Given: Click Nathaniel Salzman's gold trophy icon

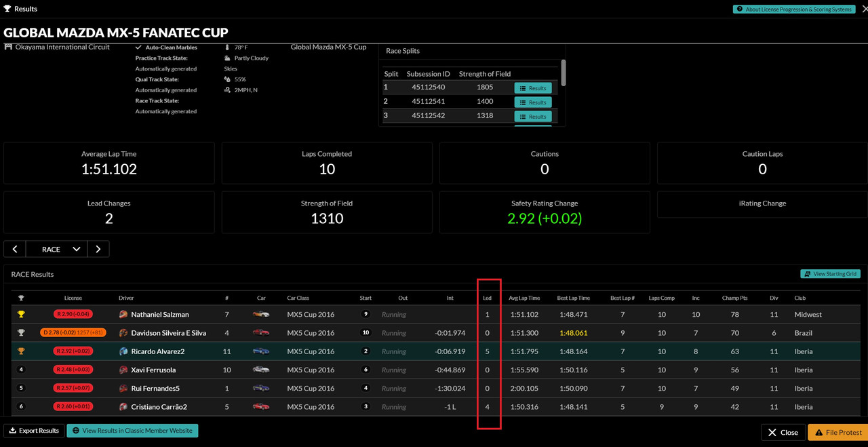Looking at the screenshot, I should 21,315.
